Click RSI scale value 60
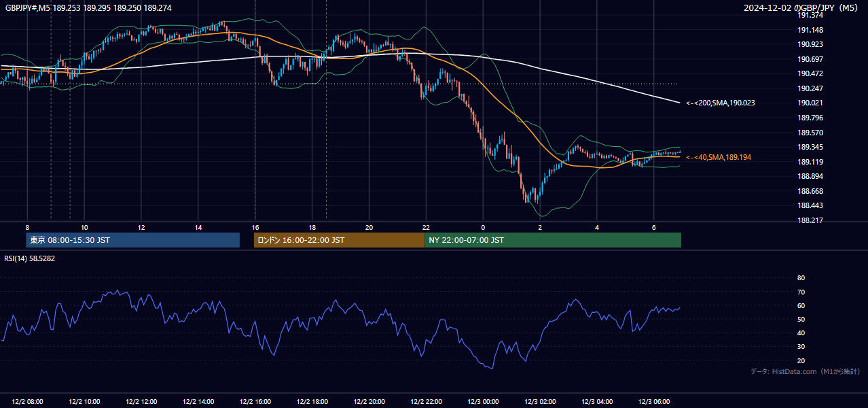Screen dimensions: 868x408 point(801,305)
